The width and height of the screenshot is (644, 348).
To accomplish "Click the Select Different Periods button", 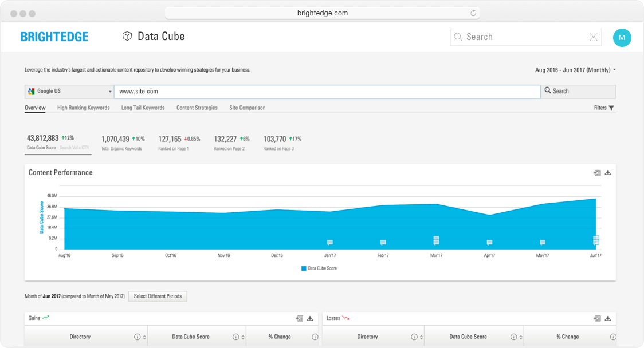I will tap(158, 296).
